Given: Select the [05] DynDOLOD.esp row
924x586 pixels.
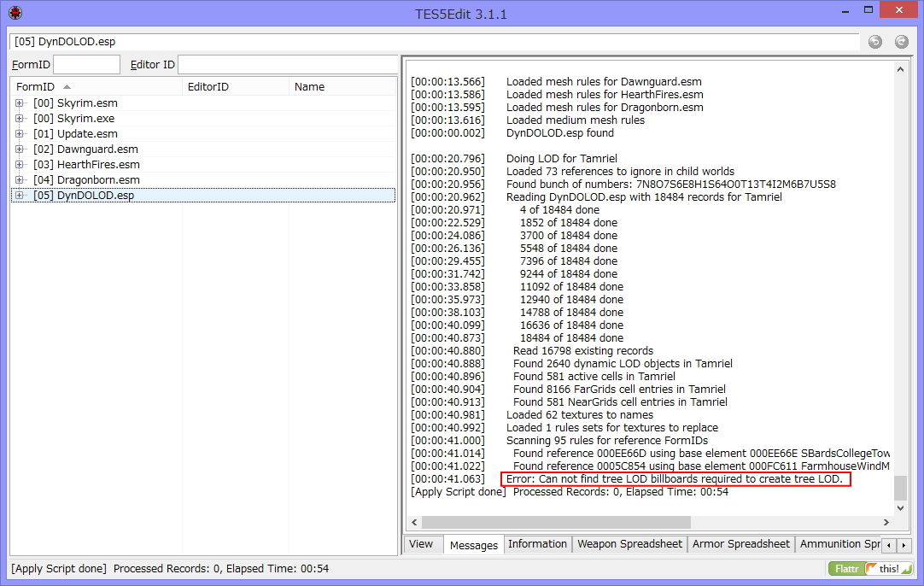Looking at the screenshot, I should (203, 195).
